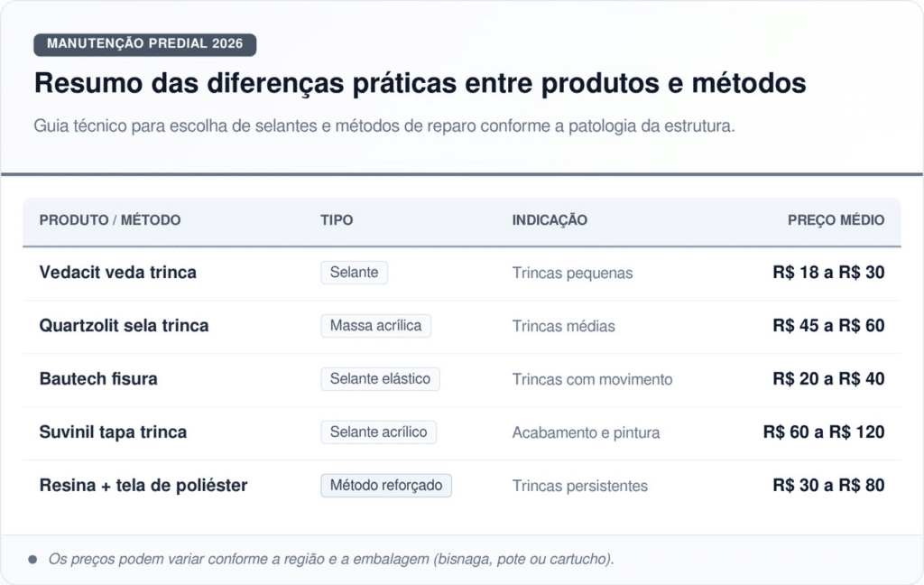
Task: Click the bullet dot beside the footnote
Action: click(x=33, y=560)
